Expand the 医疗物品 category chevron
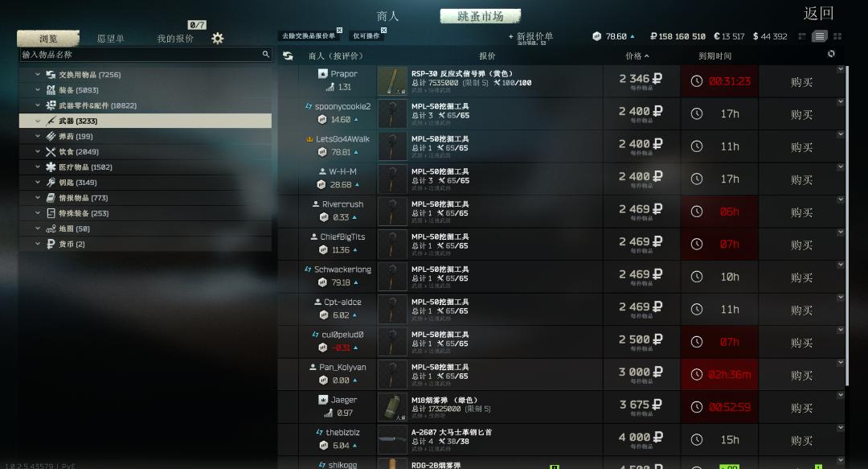This screenshot has width=868, height=469. (x=38, y=167)
